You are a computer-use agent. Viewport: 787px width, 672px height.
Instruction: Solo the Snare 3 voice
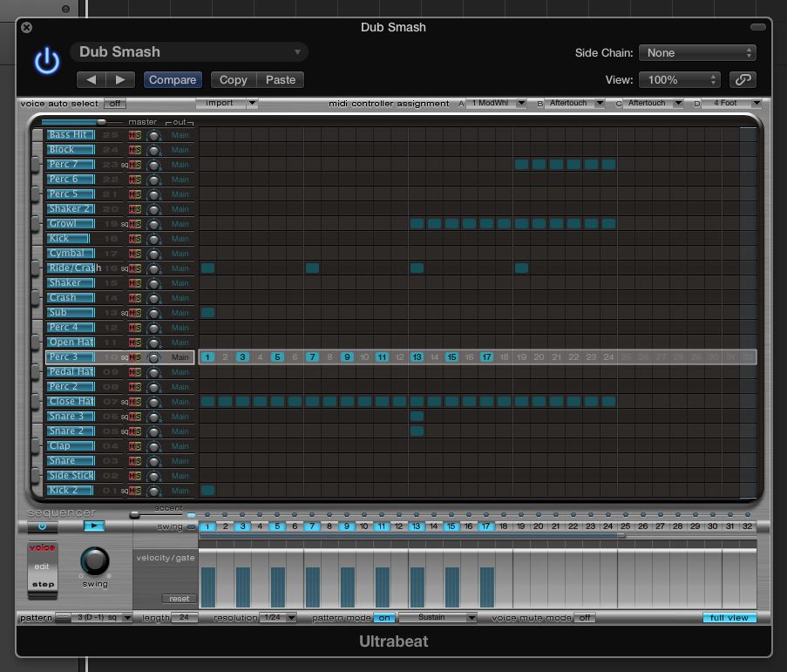pos(138,417)
